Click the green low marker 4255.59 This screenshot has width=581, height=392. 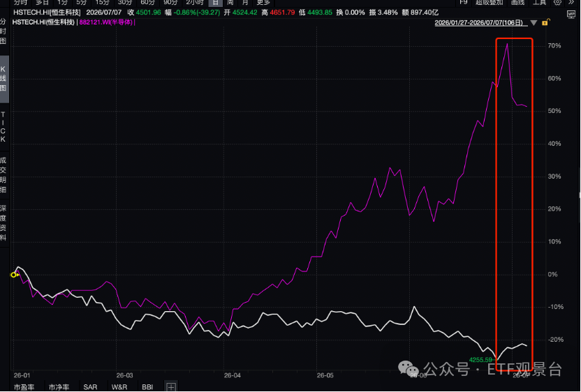(x=480, y=360)
